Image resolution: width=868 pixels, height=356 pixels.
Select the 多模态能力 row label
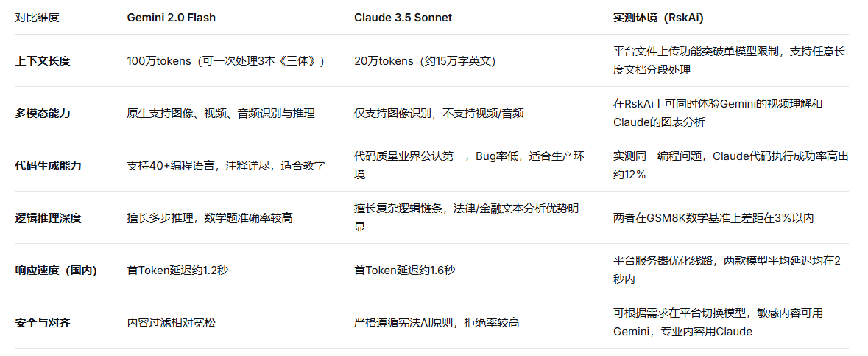point(43,114)
